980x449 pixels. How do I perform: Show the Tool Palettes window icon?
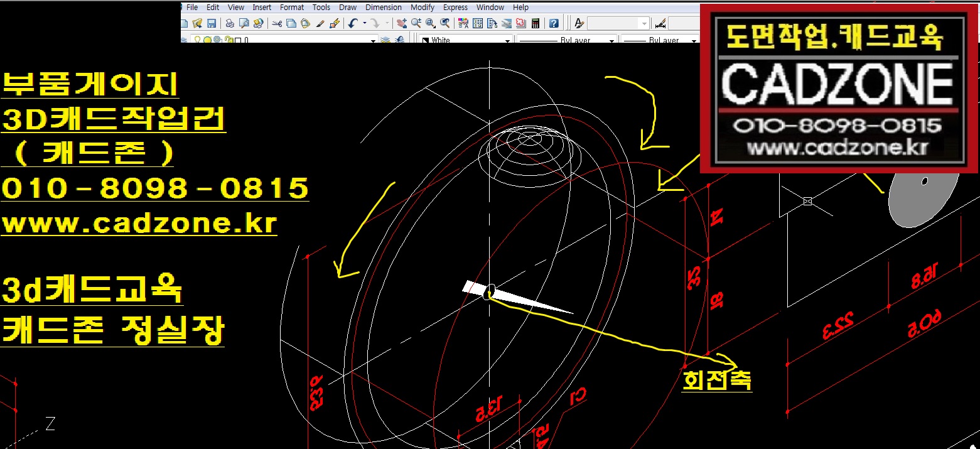pyautogui.click(x=492, y=23)
